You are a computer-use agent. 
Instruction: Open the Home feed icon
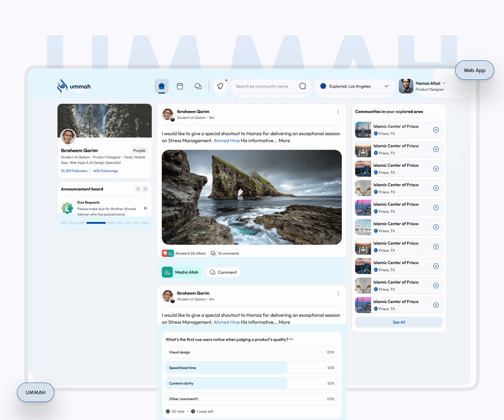(162, 86)
